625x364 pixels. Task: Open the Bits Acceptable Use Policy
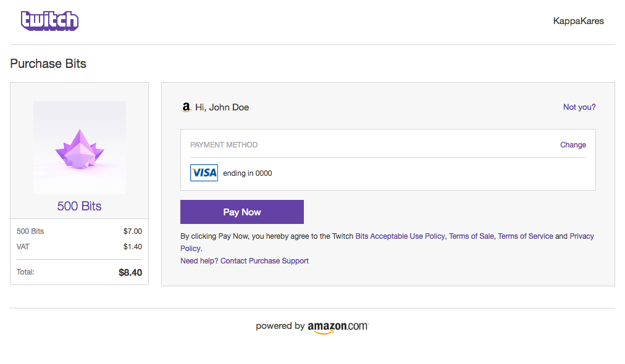400,236
